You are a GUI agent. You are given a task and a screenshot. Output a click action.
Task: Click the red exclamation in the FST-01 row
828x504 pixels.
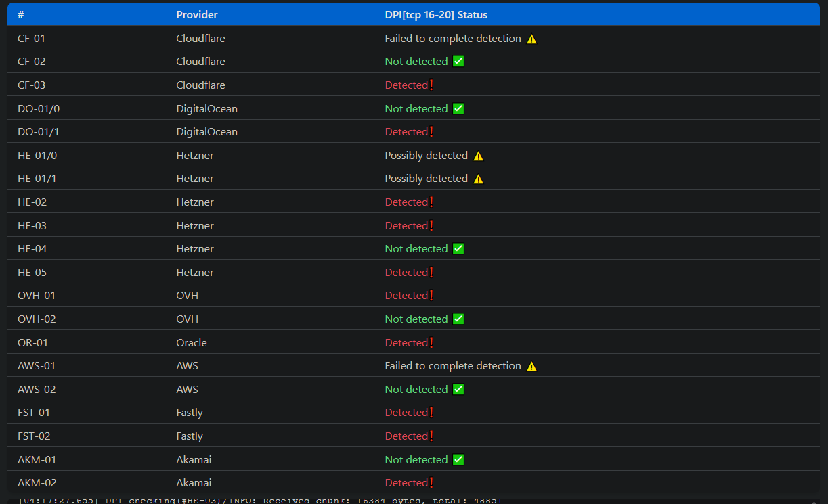point(431,413)
